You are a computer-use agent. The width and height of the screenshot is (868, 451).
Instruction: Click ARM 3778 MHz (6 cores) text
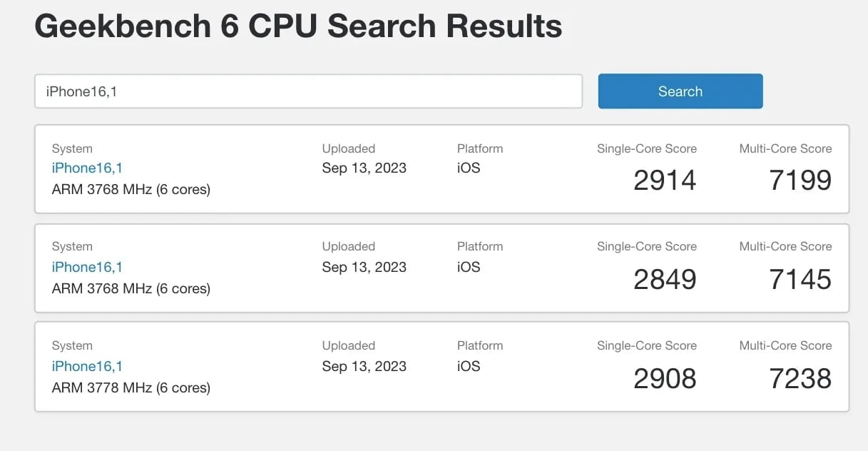(x=131, y=388)
